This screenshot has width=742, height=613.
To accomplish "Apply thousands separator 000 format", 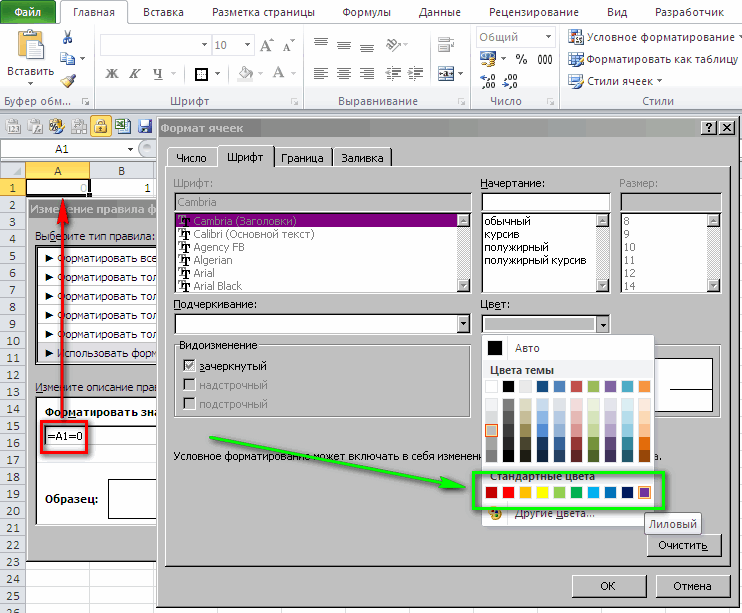I will click(545, 59).
